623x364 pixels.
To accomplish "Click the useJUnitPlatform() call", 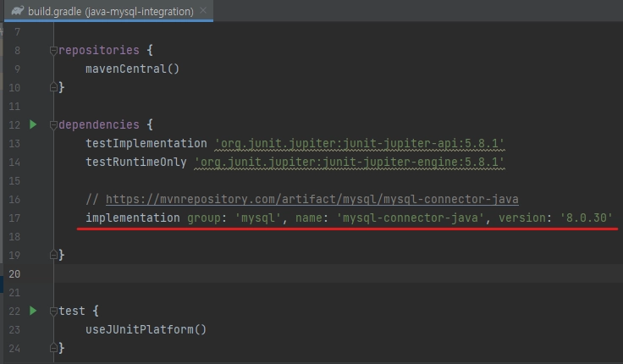I will [146, 329].
